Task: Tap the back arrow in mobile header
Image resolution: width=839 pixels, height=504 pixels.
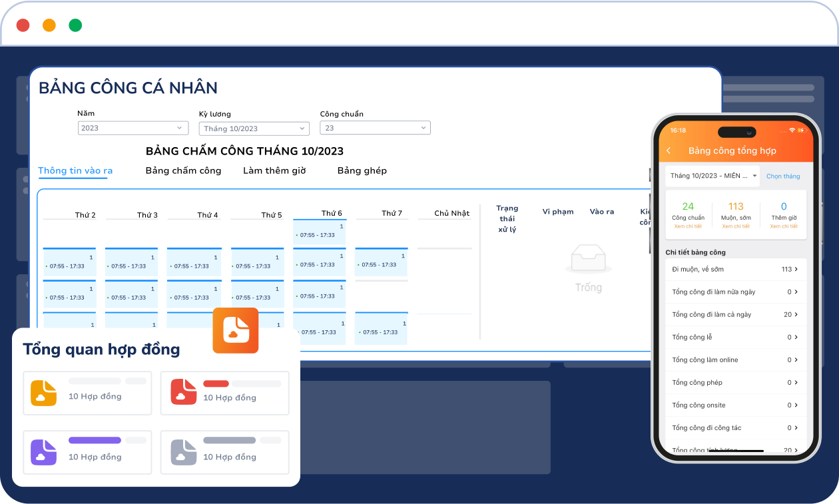Action: pyautogui.click(x=669, y=151)
